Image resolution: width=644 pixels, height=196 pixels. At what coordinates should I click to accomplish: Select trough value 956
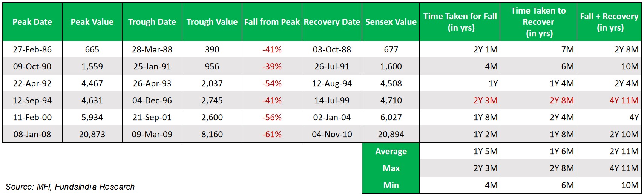(x=212, y=66)
